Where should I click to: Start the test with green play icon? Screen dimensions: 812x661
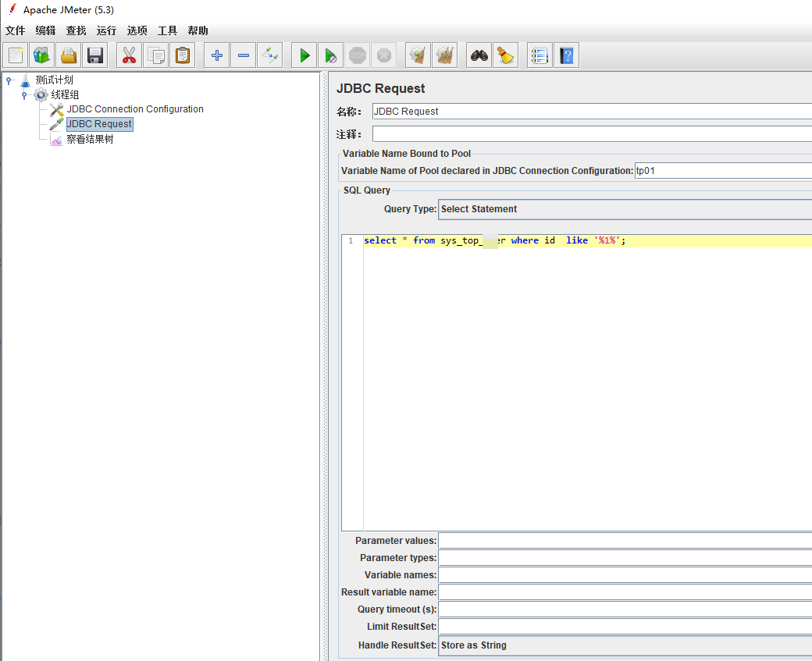304,55
